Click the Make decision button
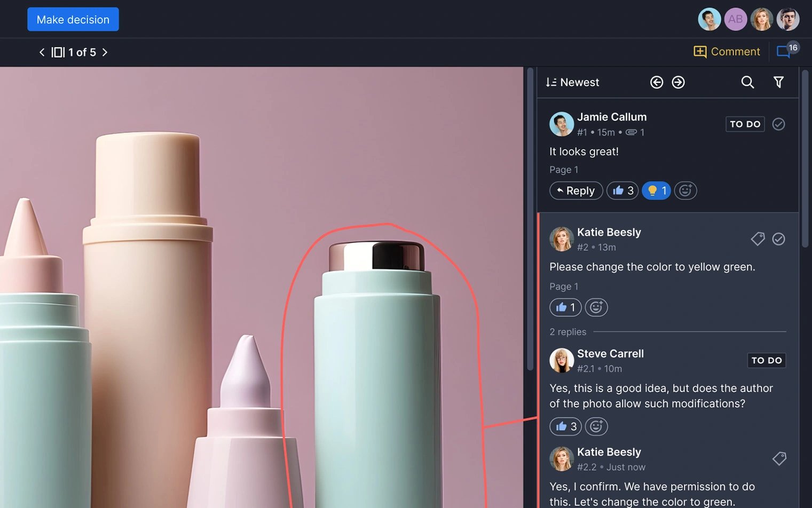 coord(73,19)
